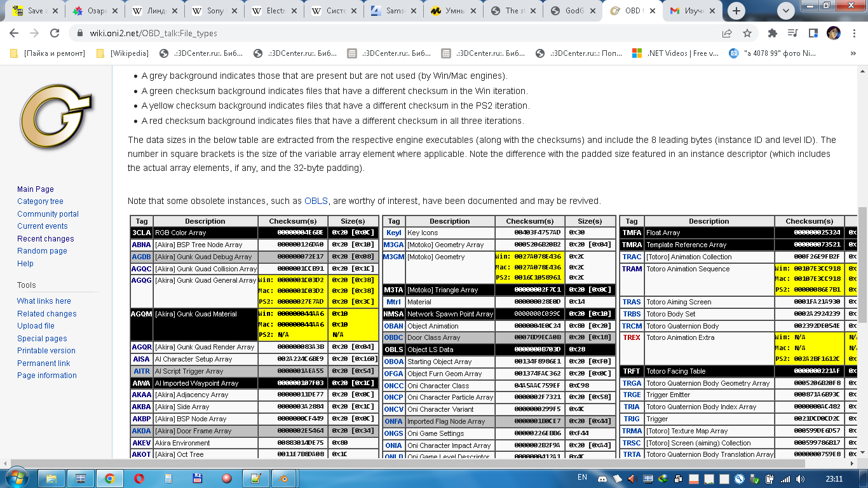Viewport: 868px width, 488px height.
Task: Switch to the Gmail Изуче tab
Action: point(691,11)
